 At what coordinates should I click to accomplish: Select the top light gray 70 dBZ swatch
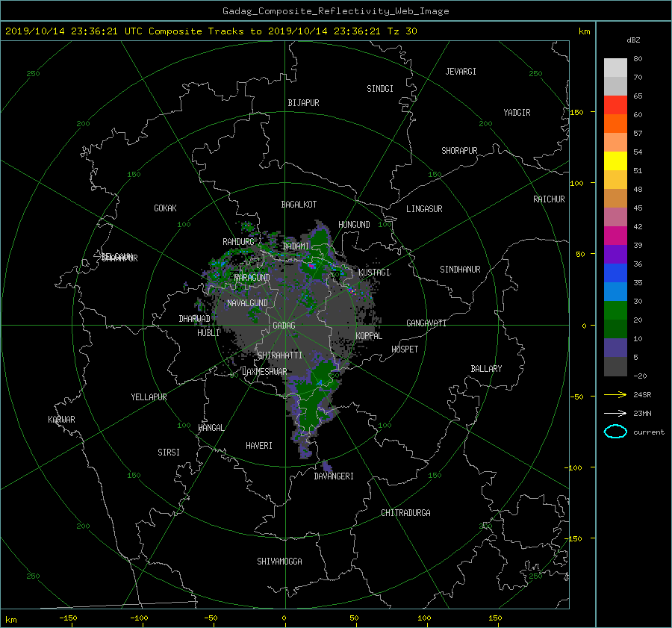(615, 67)
